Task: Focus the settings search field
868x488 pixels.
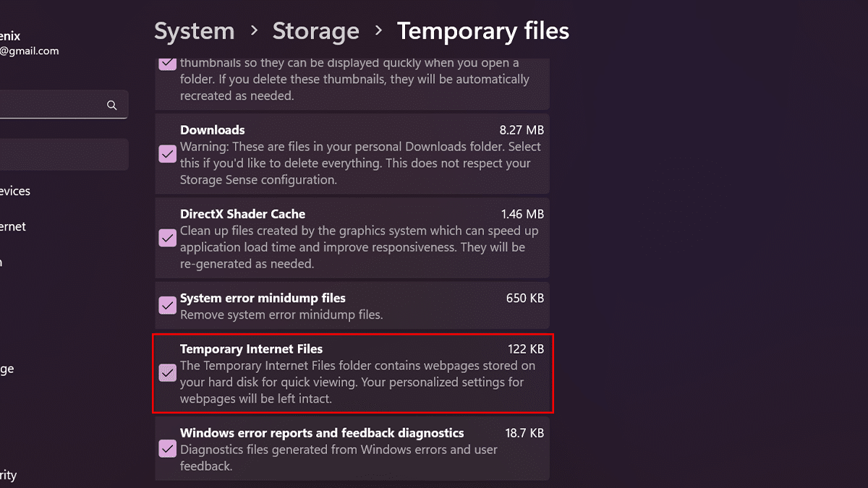Action: tap(51, 105)
